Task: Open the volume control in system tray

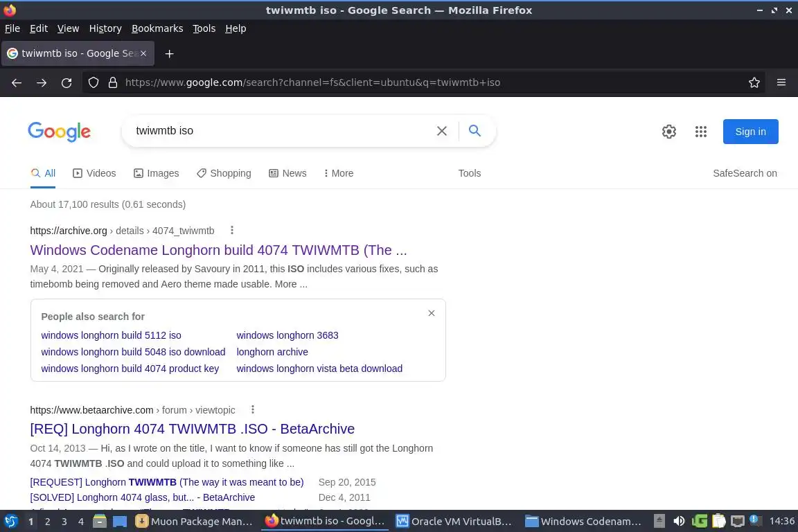Action: coord(679,522)
